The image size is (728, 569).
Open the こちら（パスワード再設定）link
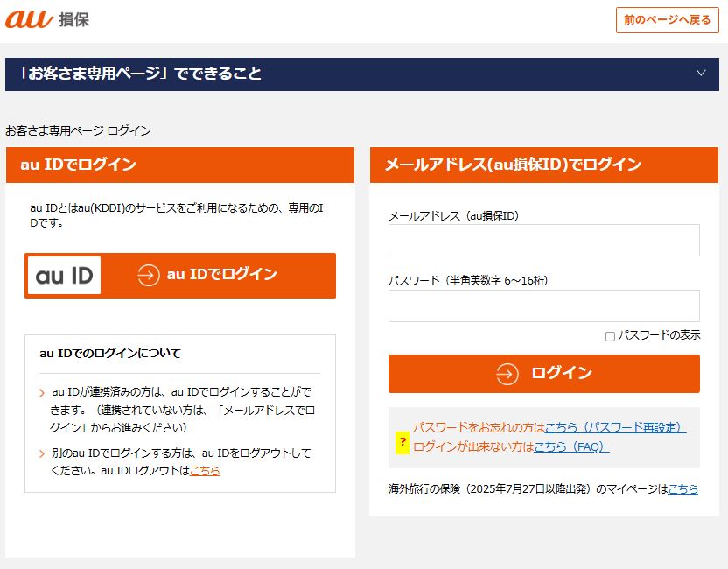click(x=615, y=428)
